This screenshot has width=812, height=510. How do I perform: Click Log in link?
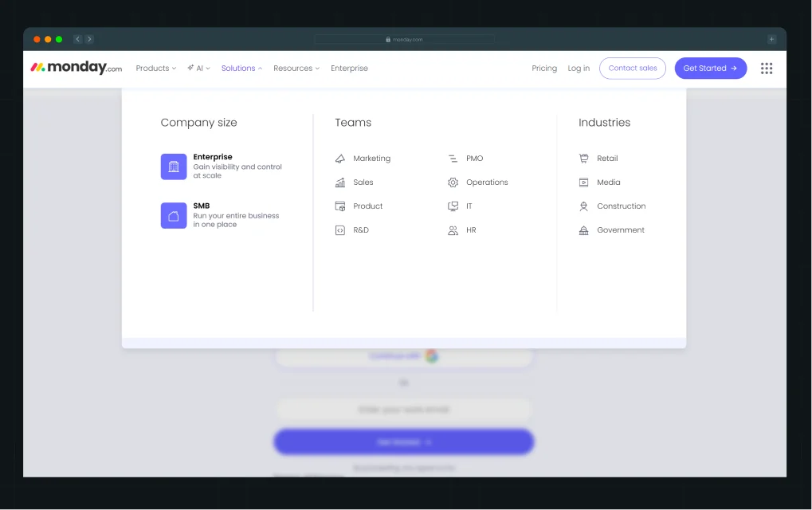click(x=579, y=69)
